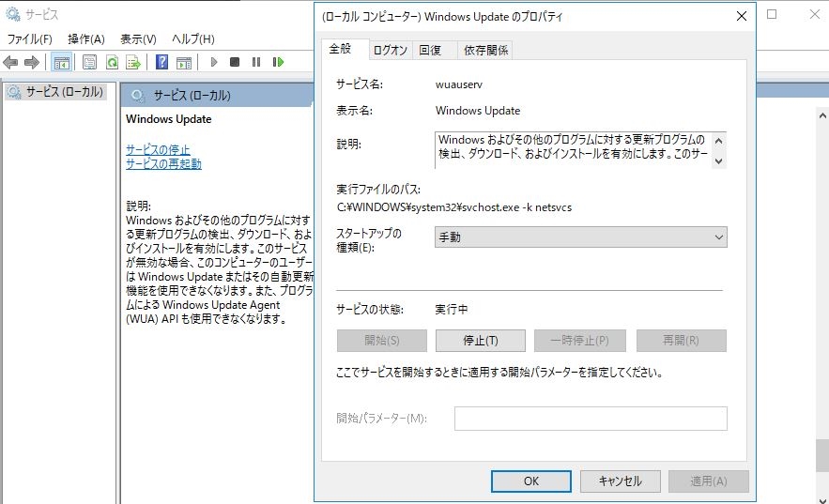Toggle the action pane toolbar icon
Image resolution: width=829 pixels, height=504 pixels.
[x=183, y=62]
